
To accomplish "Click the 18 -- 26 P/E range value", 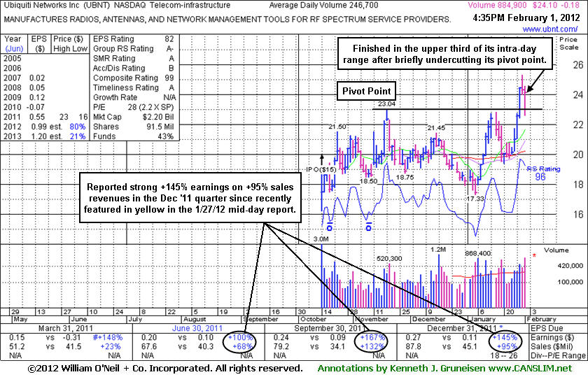I will point(503,355).
